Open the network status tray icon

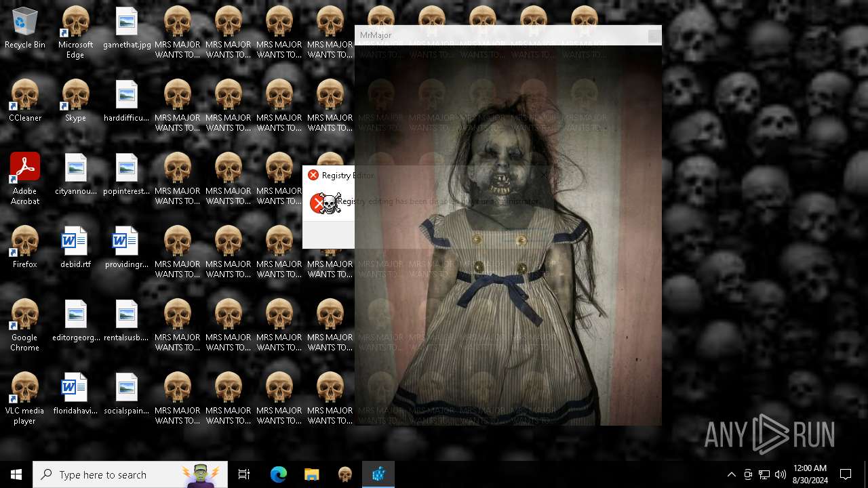point(764,474)
